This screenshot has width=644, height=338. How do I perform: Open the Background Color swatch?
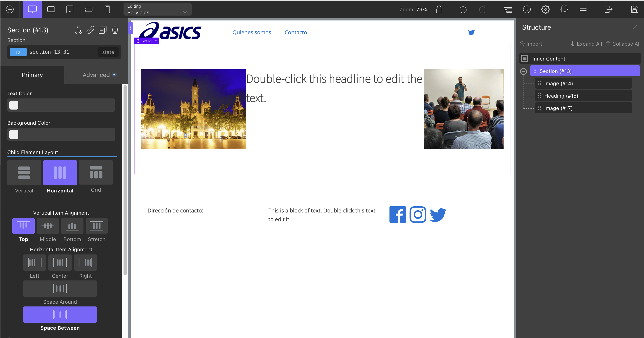click(x=14, y=135)
